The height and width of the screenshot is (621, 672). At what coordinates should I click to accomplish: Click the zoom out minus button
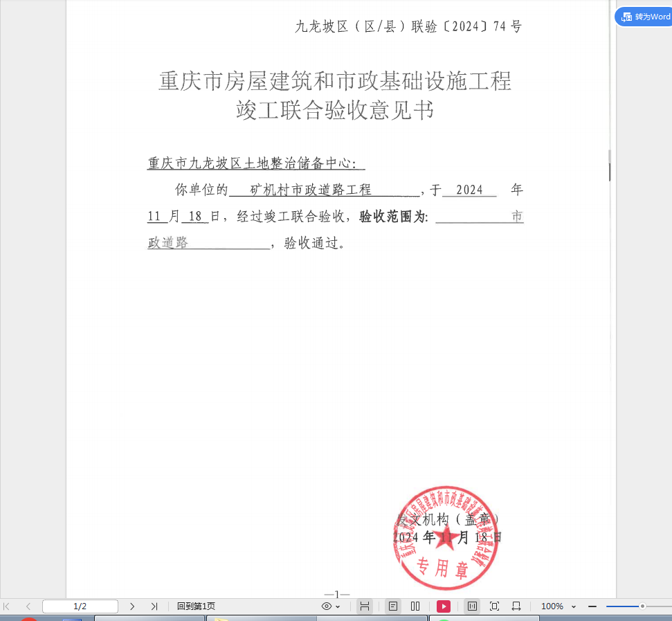592,606
